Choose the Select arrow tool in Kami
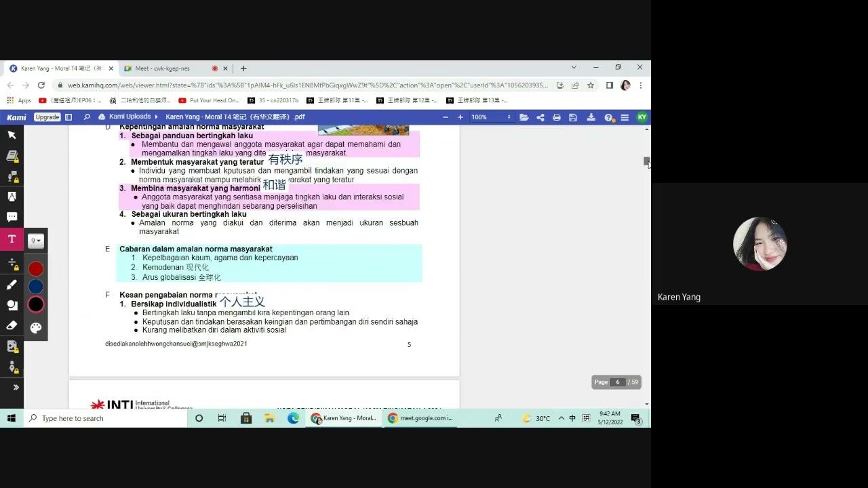The width and height of the screenshot is (868, 488). tap(12, 135)
